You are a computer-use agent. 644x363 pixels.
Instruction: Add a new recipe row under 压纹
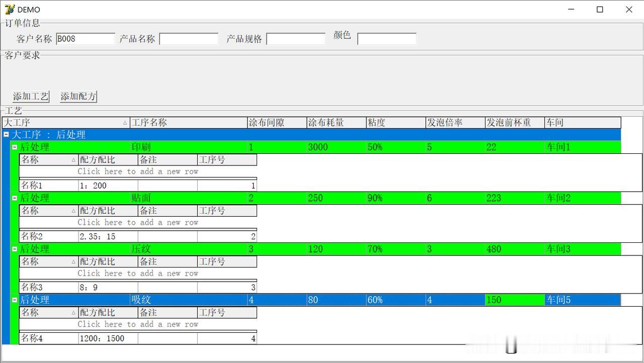click(138, 274)
